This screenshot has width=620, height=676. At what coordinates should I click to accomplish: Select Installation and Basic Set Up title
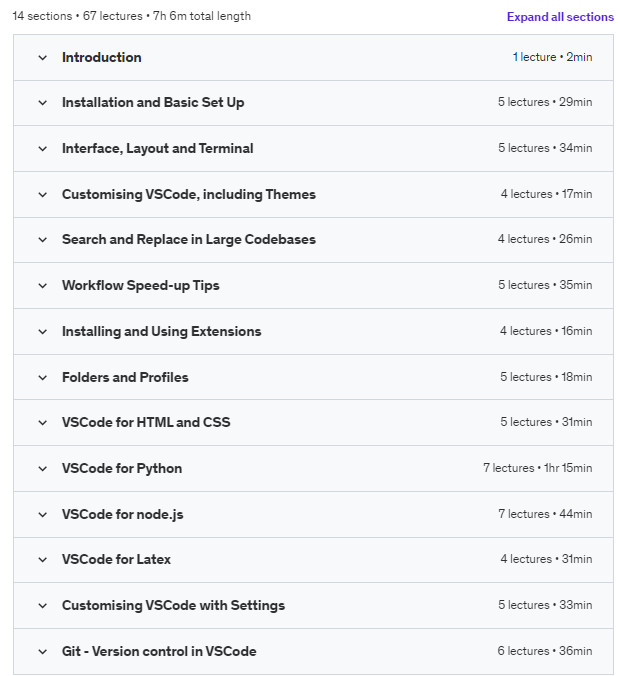[x=153, y=103]
